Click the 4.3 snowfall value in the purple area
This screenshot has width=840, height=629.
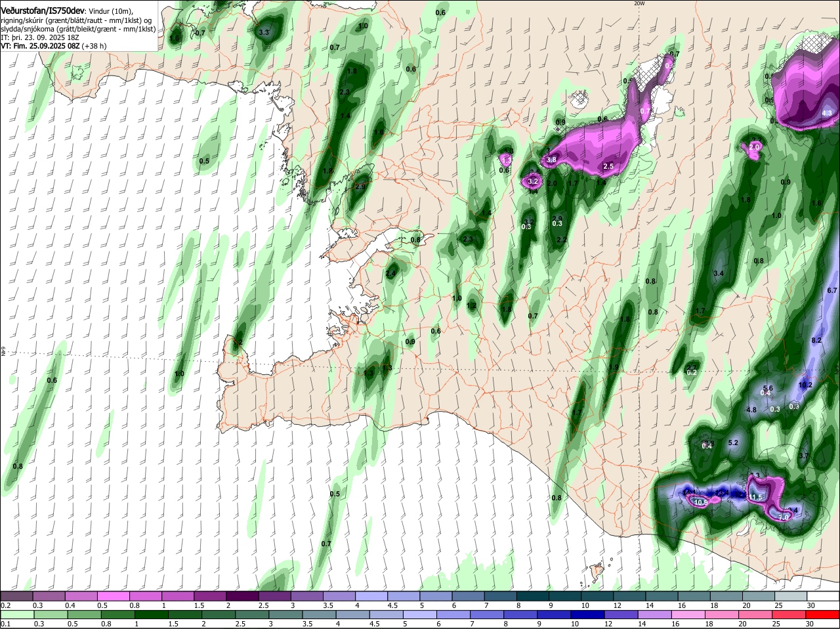pyautogui.click(x=828, y=113)
